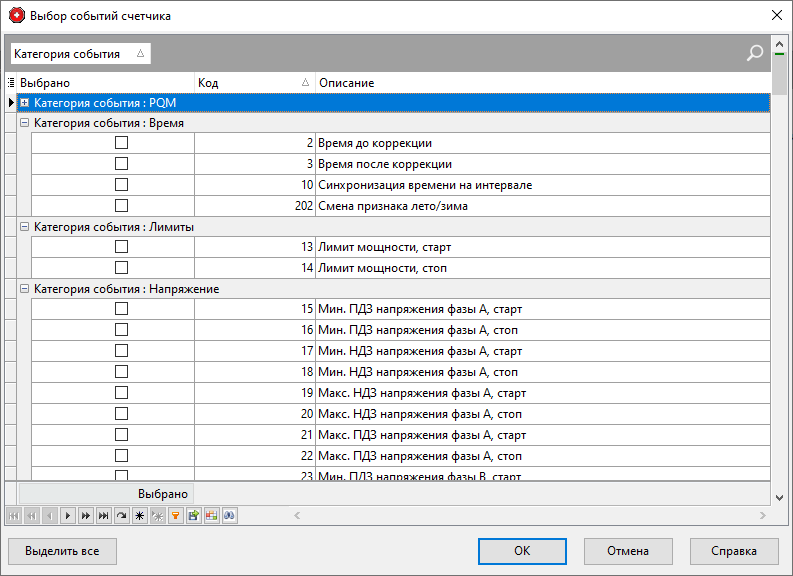Select checkbox for 'Смена признака лето/зима'
793x576 pixels.
(x=121, y=206)
